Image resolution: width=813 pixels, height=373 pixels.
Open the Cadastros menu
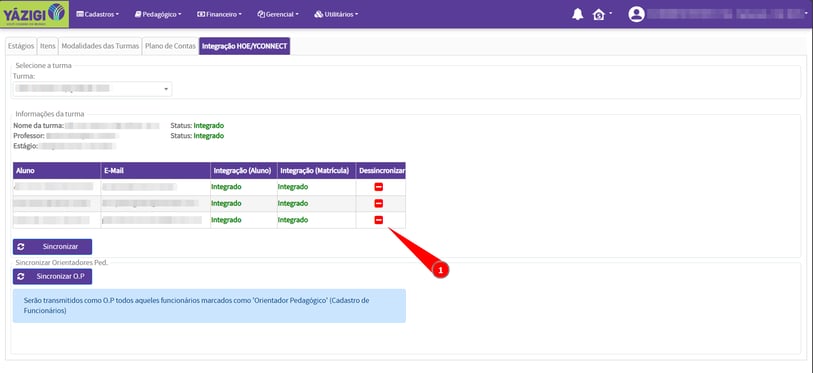click(97, 15)
